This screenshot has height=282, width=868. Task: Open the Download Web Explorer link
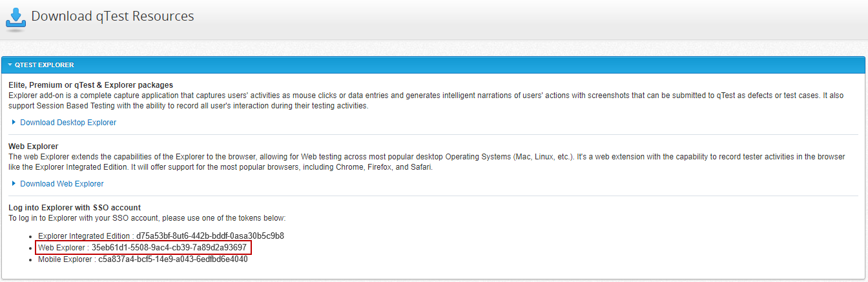pyautogui.click(x=61, y=184)
